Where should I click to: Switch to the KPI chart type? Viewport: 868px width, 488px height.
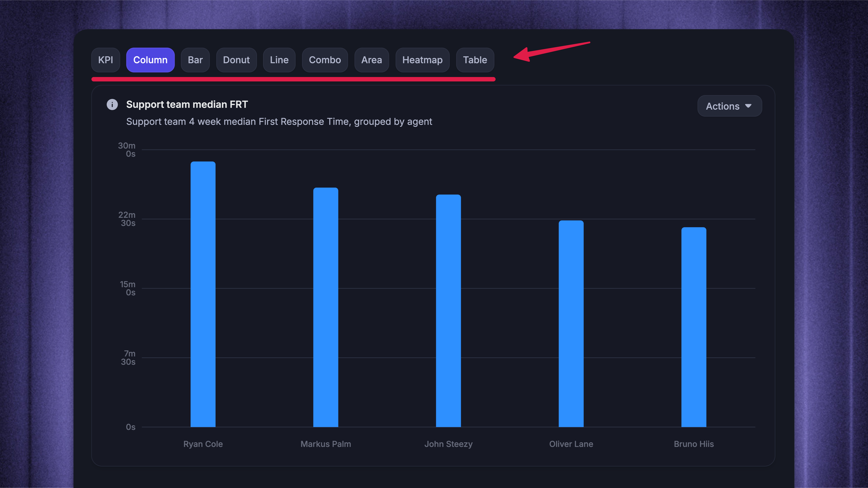coord(105,60)
